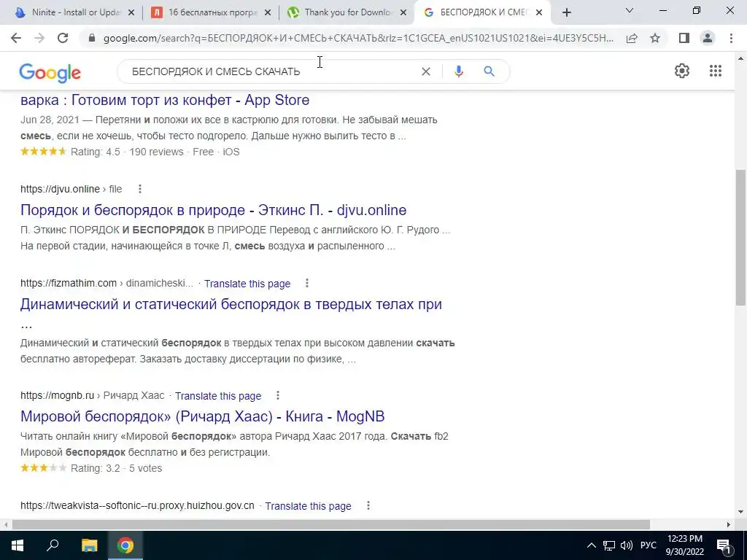Viewport: 747px width, 560px height.
Task: Click the tweakvista softonic proxy URL text
Action: pyautogui.click(x=137, y=506)
